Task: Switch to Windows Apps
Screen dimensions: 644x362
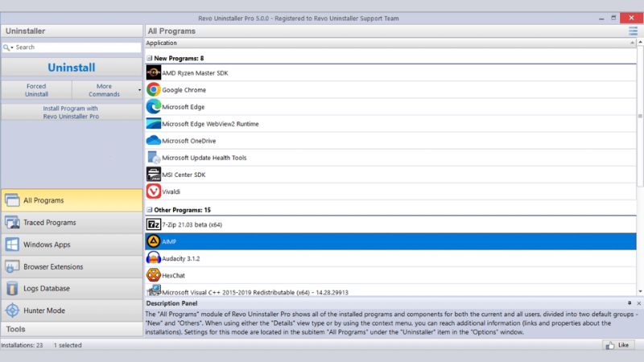Action: 72,245
